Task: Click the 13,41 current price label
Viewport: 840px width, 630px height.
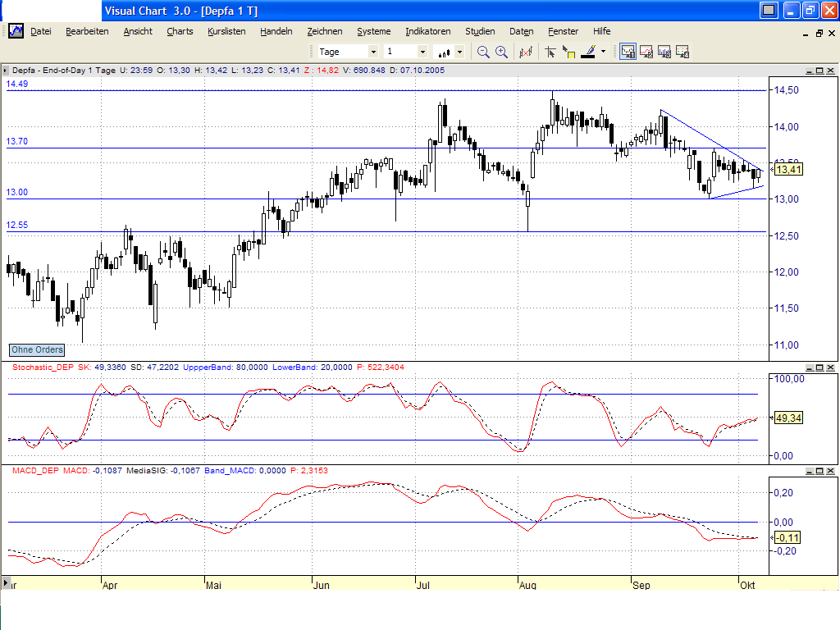Action: pyautogui.click(x=787, y=170)
